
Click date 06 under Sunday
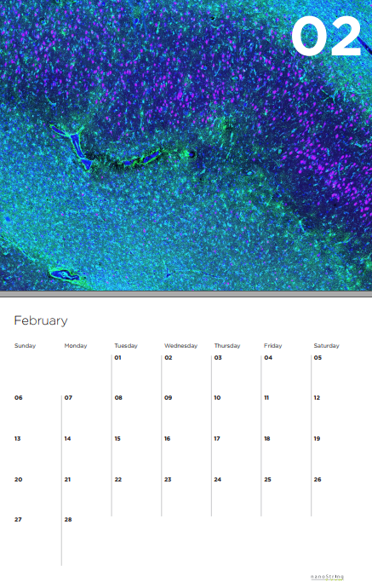(x=19, y=398)
